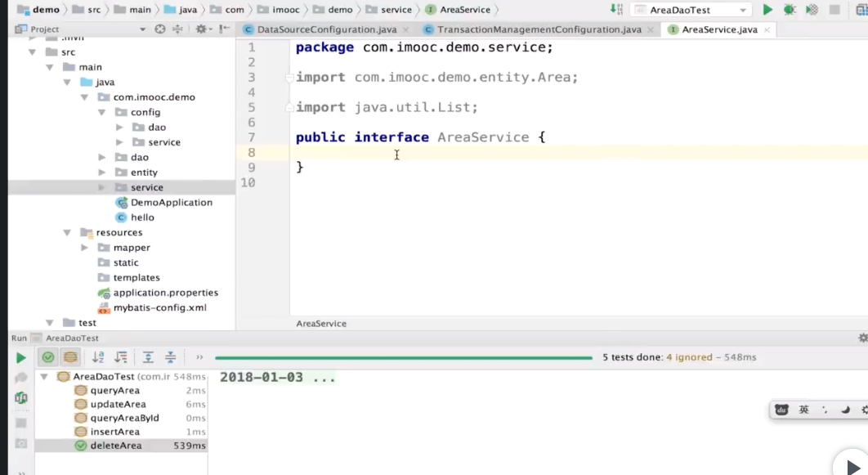The image size is (868, 475).
Task: Close the AreaService.java tab
Action: (767, 30)
